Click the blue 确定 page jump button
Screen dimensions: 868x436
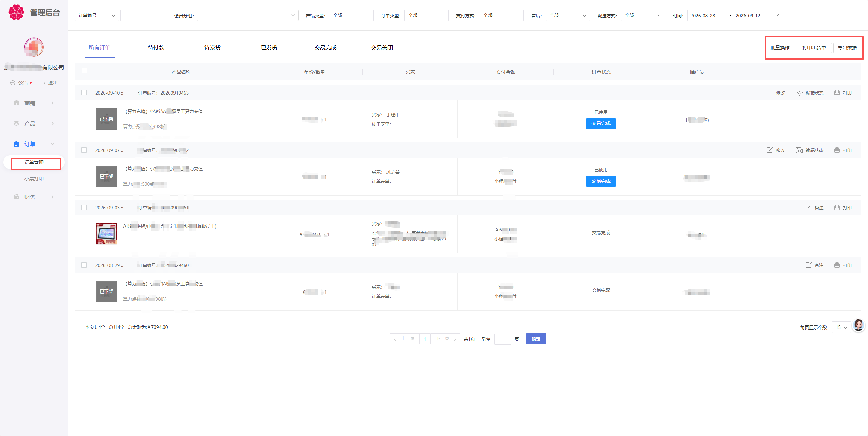[x=536, y=339]
